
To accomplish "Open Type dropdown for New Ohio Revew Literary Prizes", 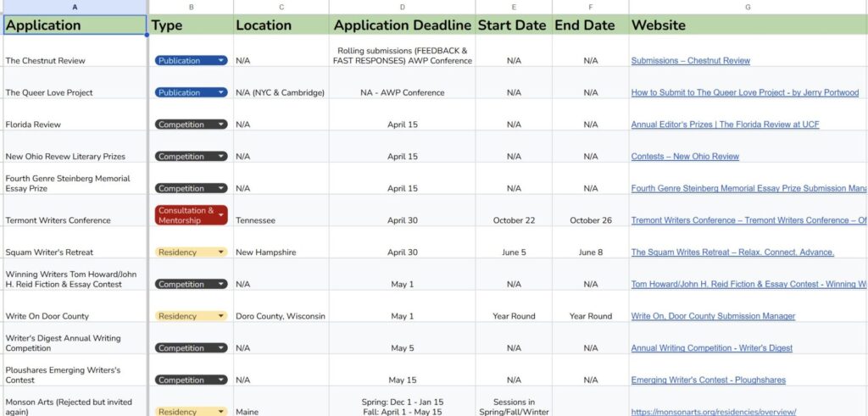I will click(x=191, y=157).
